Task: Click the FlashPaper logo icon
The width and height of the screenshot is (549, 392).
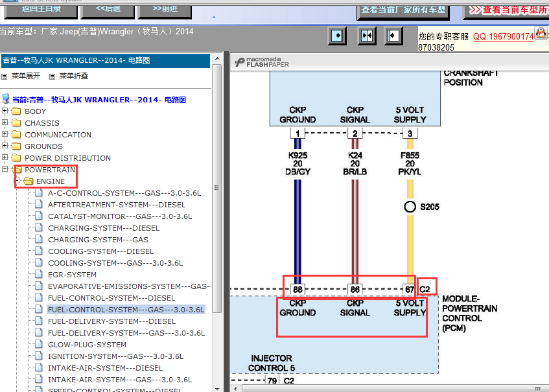Action: point(240,62)
